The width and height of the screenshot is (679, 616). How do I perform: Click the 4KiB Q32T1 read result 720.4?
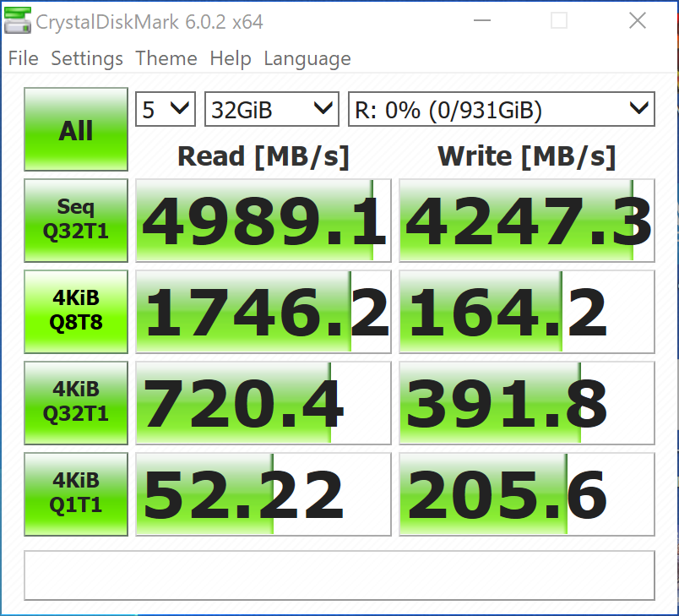coord(263,403)
